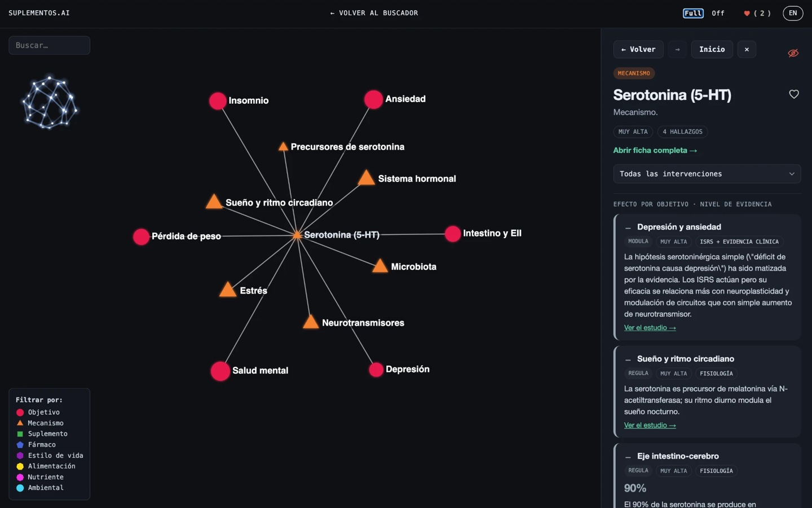
Task: Favorite Serotonina with the heart icon
Action: 794,94
